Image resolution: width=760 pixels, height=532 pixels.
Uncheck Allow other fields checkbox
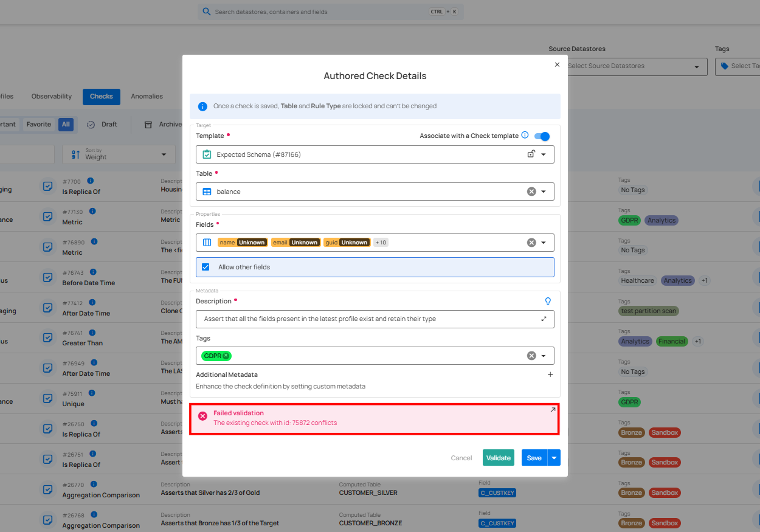click(x=206, y=267)
